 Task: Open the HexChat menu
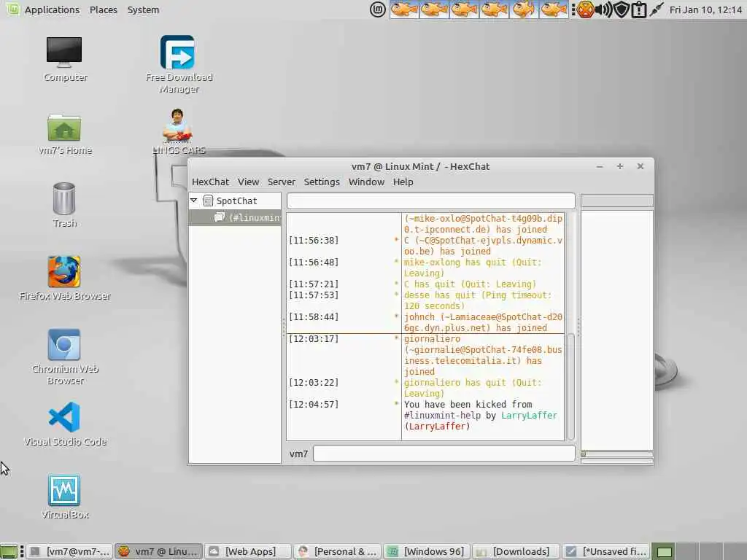click(x=210, y=182)
